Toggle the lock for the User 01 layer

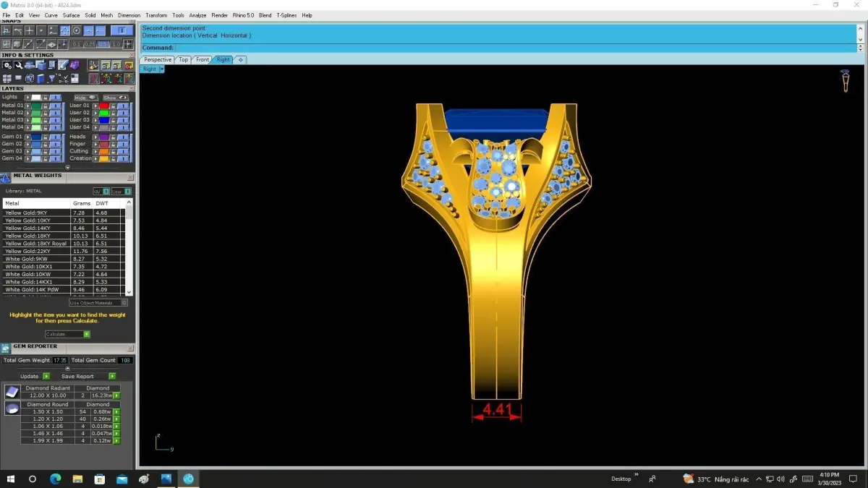[x=113, y=106]
